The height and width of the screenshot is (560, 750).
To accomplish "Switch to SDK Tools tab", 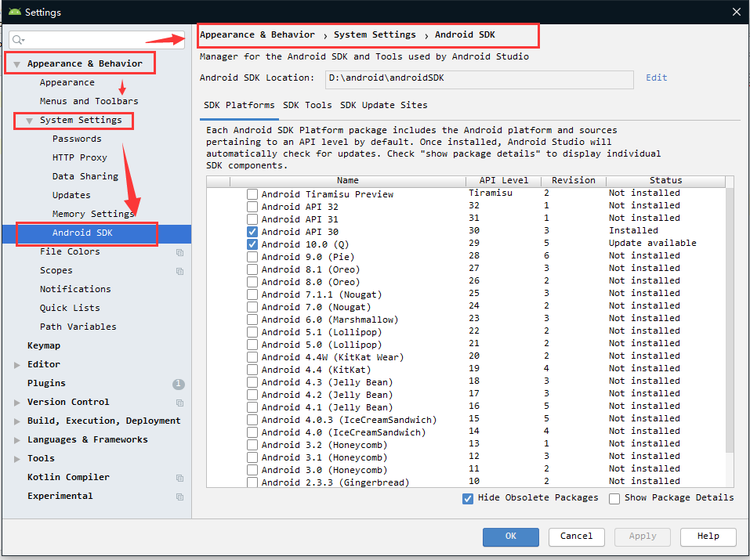I will pos(307,105).
